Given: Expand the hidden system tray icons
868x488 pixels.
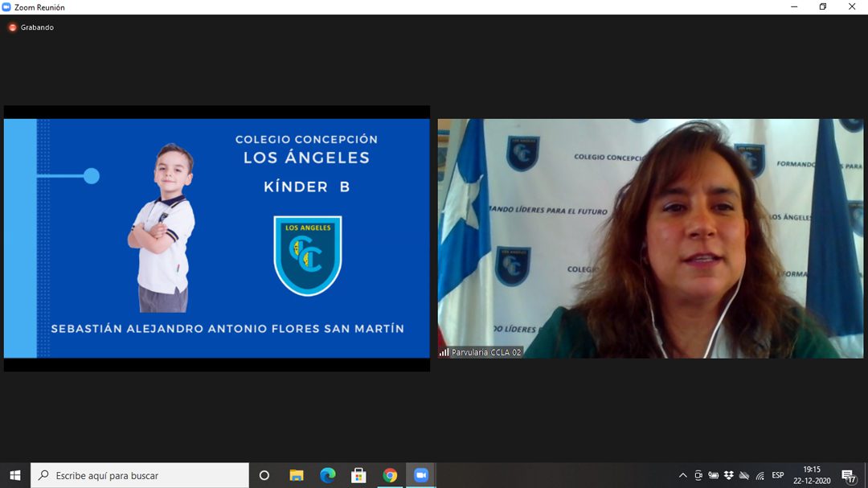Looking at the screenshot, I should pos(683,475).
